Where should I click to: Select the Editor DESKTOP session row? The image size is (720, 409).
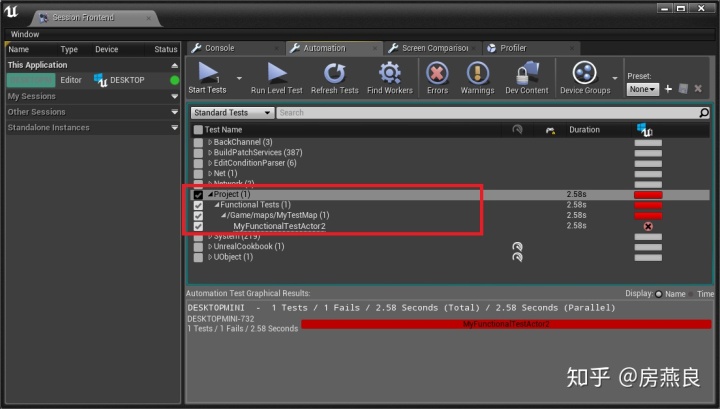tap(93, 80)
